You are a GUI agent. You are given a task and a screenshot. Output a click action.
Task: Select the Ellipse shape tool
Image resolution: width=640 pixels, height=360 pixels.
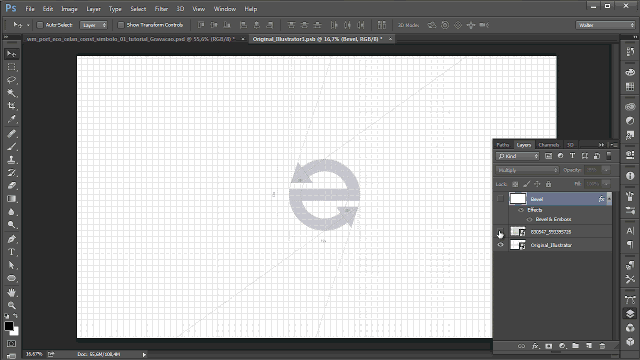point(11,278)
